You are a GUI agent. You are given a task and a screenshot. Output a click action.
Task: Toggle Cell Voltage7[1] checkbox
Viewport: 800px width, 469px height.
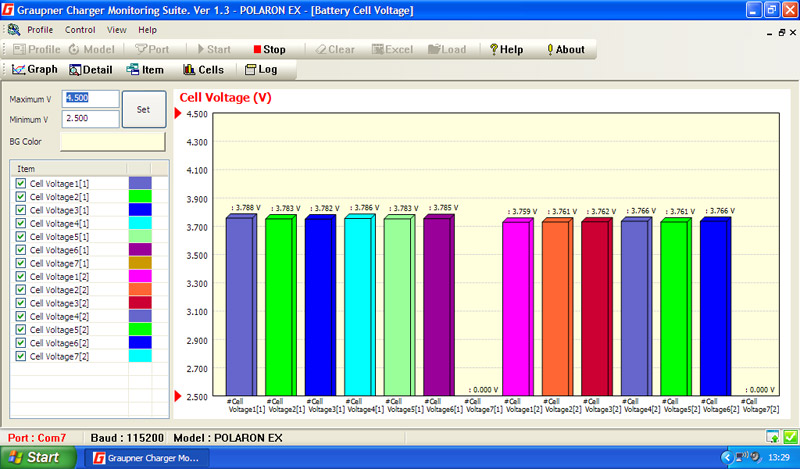click(20, 263)
